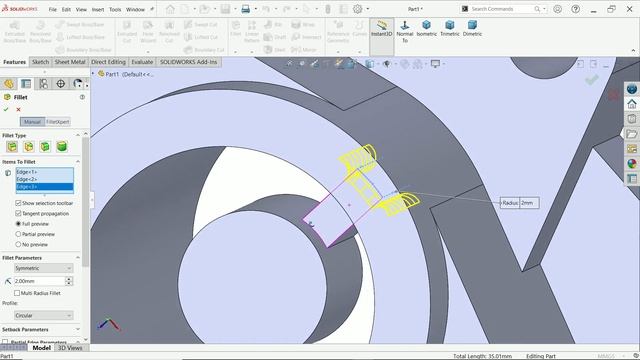Select No preview radio button
Image resolution: width=640 pixels, height=360 pixels.
18,244
